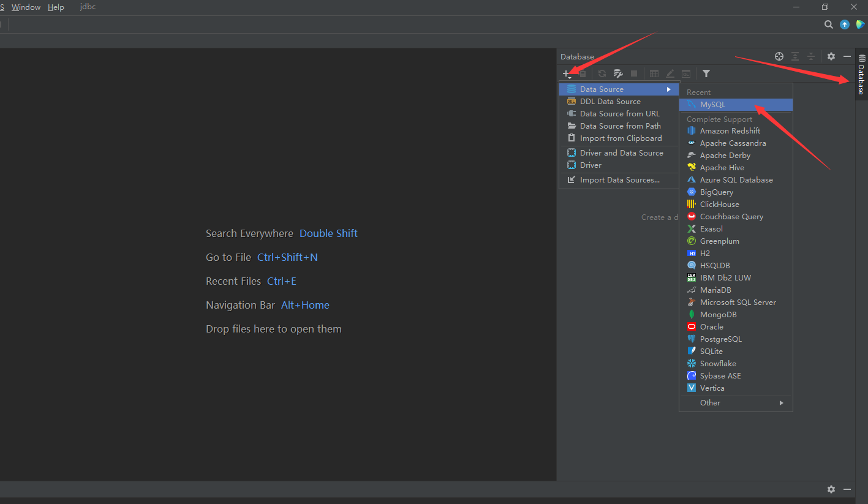The height and width of the screenshot is (504, 868).
Task: Select BigQuery data source
Action: [736, 192]
